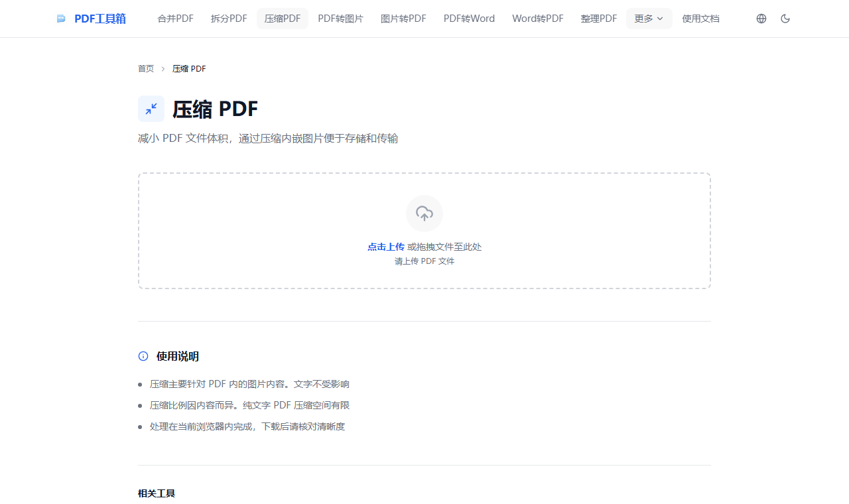Open the PDF转图片 tool
This screenshot has height=504, width=849.
pos(340,19)
